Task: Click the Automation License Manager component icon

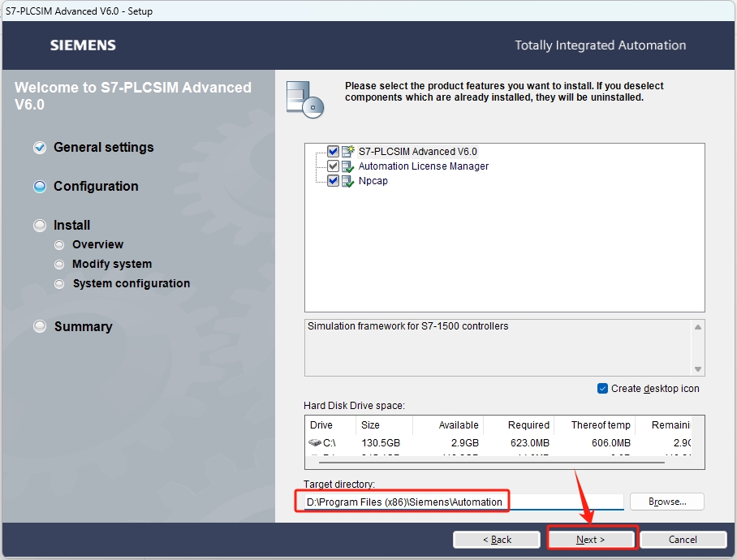Action: click(348, 166)
